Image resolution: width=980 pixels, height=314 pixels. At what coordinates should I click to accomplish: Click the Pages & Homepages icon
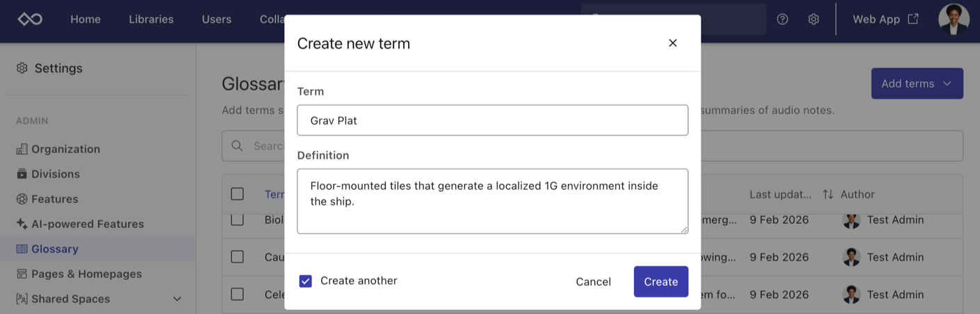(22, 274)
